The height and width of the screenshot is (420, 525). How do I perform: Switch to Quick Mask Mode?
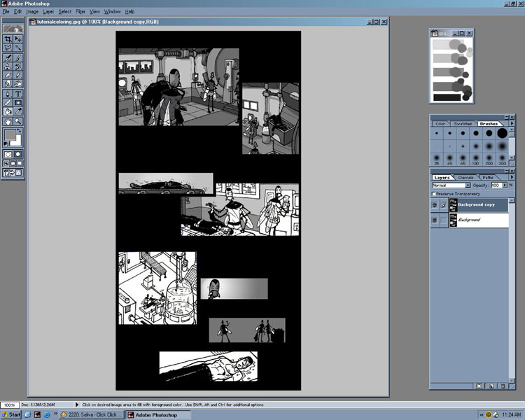(x=18, y=154)
